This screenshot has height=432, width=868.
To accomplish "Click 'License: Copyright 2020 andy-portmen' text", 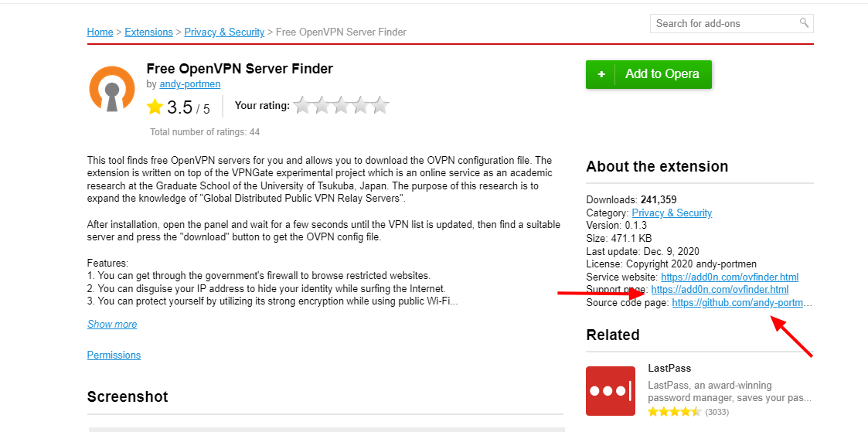I will 672,264.
